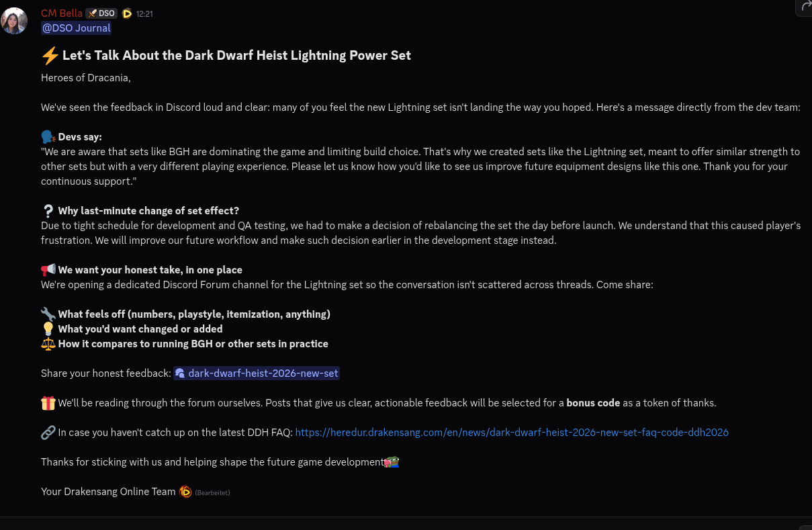Click the speaking head emoji by Devs say
812x530 pixels.
coord(48,136)
